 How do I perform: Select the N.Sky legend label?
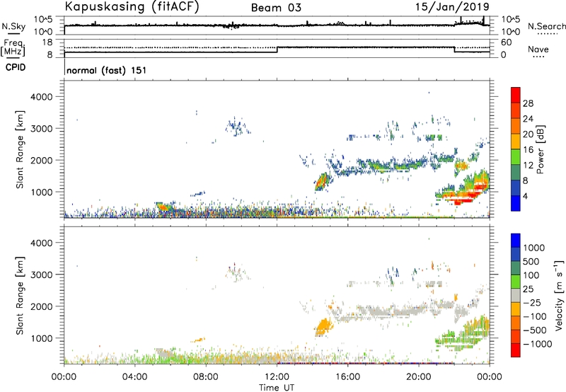tap(13, 26)
